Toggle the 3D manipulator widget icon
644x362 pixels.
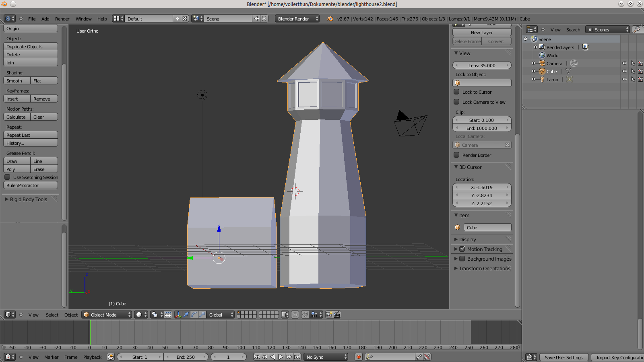tap(178, 315)
